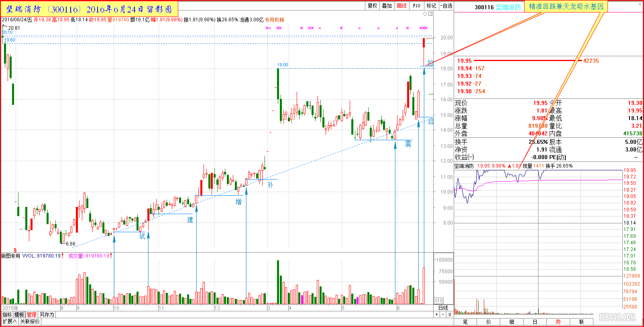This screenshot has width=644, height=327.
Task: Open the 日线 period selector
Action: click(x=443, y=308)
